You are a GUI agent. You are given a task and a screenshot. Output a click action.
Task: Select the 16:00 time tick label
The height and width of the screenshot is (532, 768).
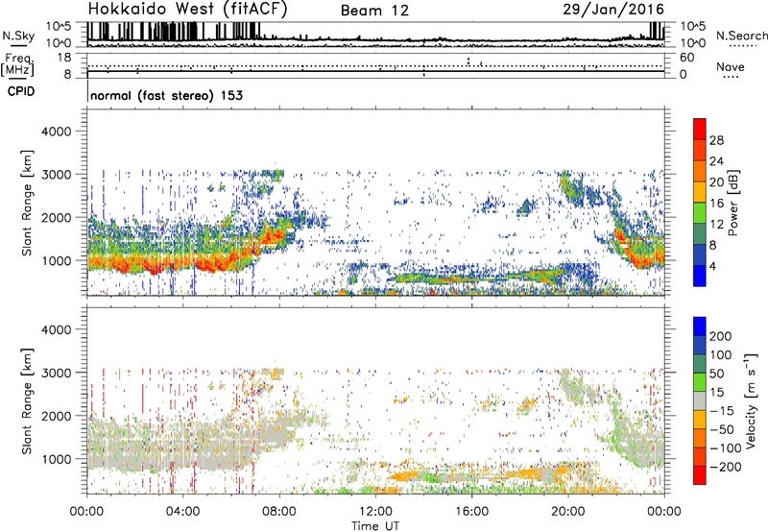471,512
